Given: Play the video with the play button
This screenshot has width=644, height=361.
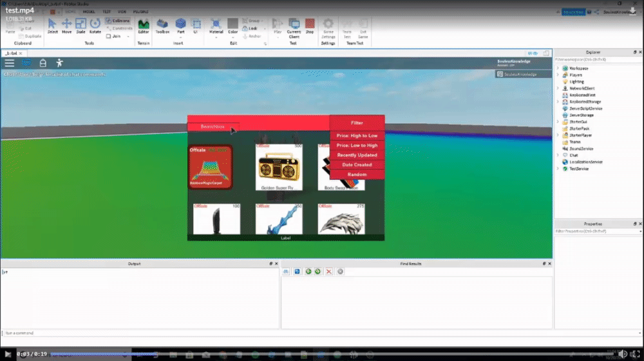Looking at the screenshot, I should tap(7, 354).
